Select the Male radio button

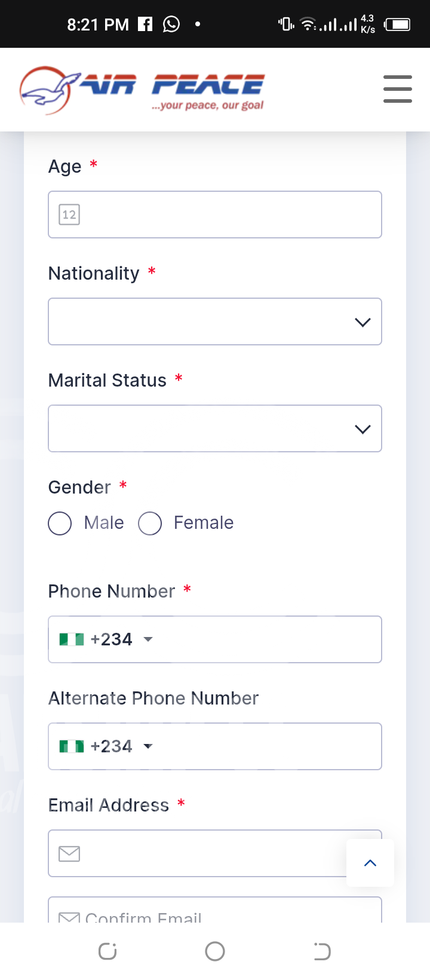tap(60, 523)
